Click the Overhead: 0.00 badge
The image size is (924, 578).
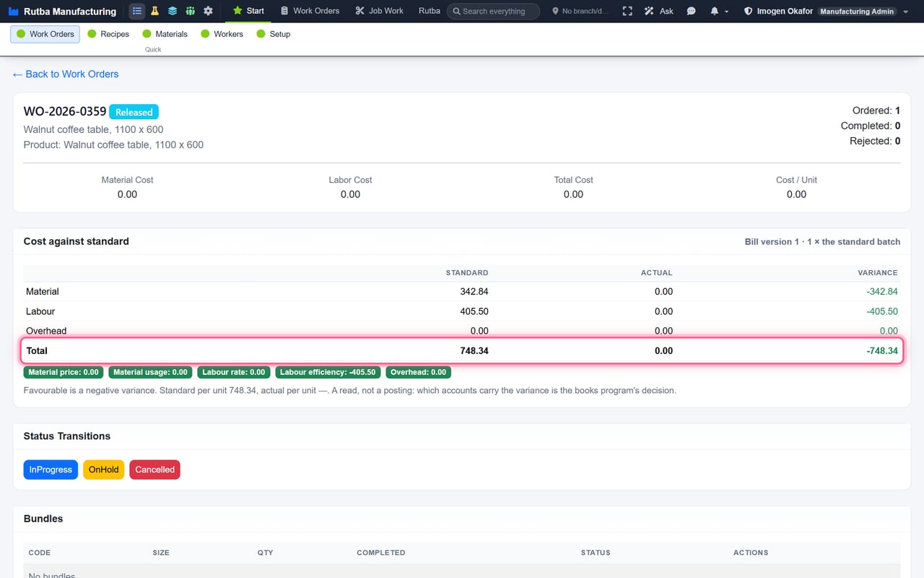coord(419,372)
